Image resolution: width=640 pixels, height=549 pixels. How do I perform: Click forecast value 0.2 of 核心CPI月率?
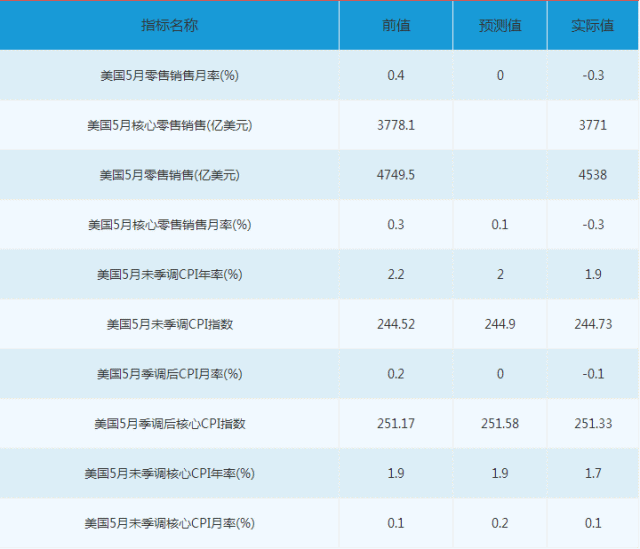500,524
